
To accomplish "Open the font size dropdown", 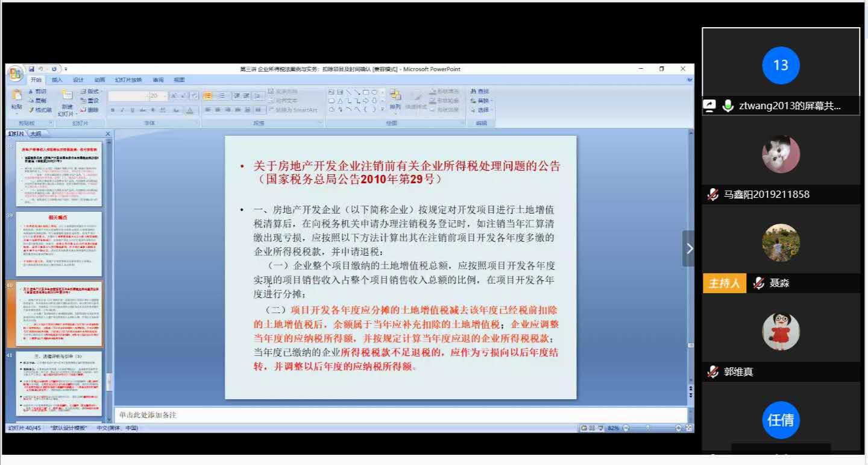I will coord(165,96).
